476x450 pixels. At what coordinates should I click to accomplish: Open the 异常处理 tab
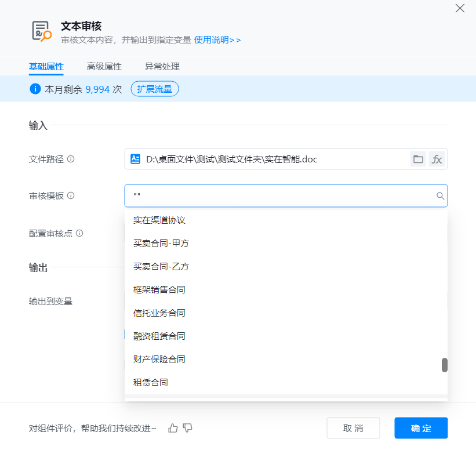[x=162, y=67]
